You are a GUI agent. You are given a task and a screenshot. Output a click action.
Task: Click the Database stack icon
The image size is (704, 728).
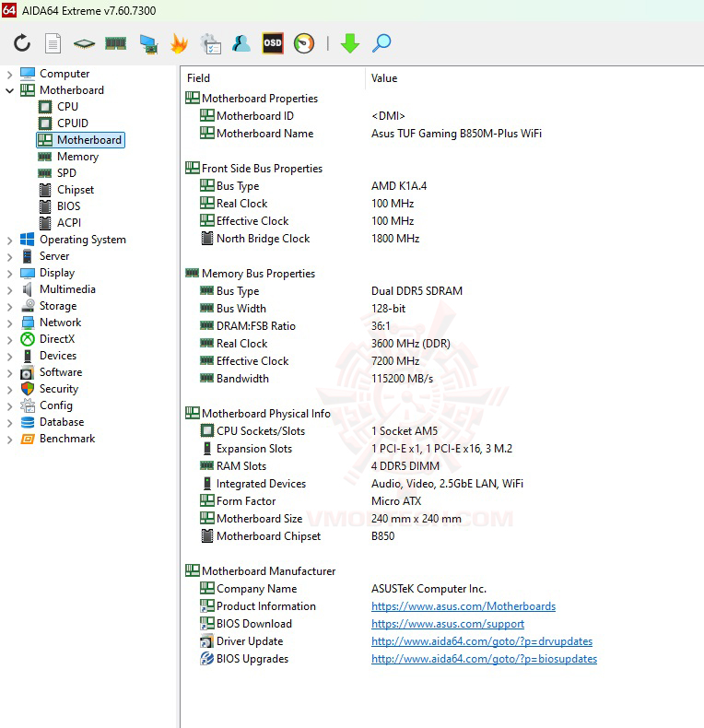pyautogui.click(x=28, y=422)
